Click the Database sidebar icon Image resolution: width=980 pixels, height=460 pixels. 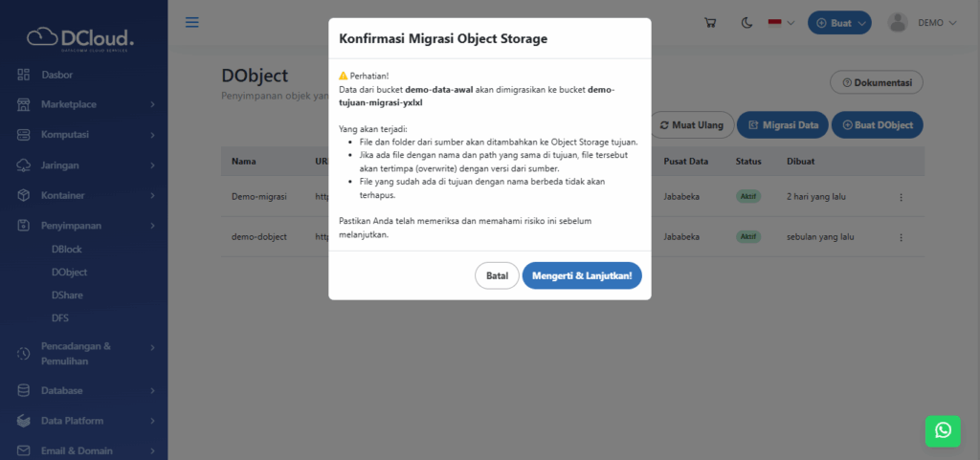pos(24,390)
